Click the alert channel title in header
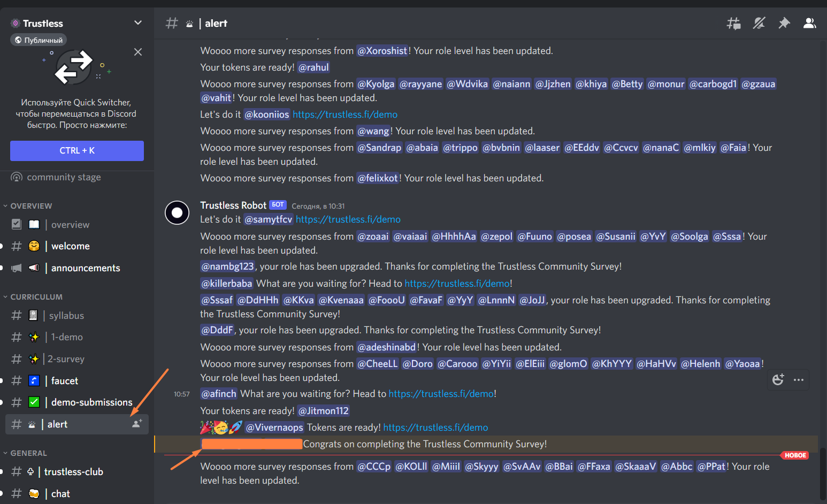The width and height of the screenshot is (827, 504). (x=216, y=23)
